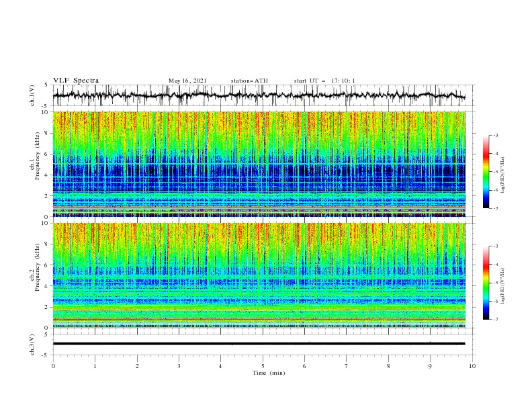The height and width of the screenshot is (411, 532).
Task: Click the ch.1 spectrogram plot
Action: coord(259,164)
